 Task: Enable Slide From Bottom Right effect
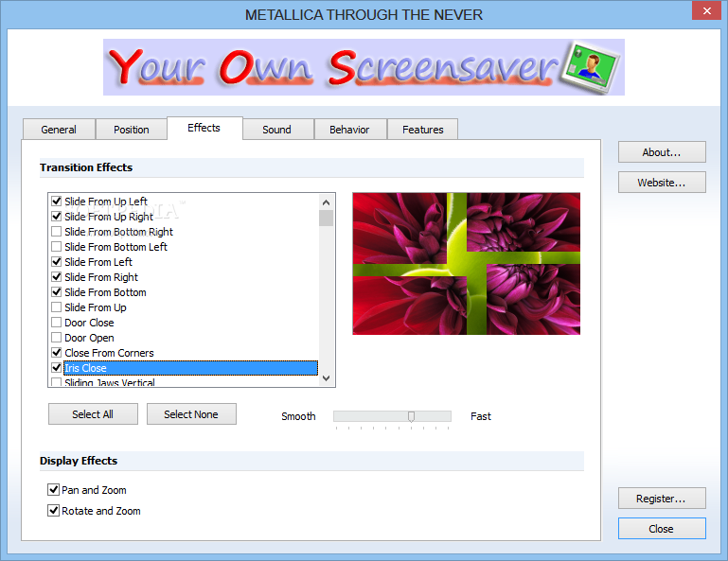(x=57, y=232)
